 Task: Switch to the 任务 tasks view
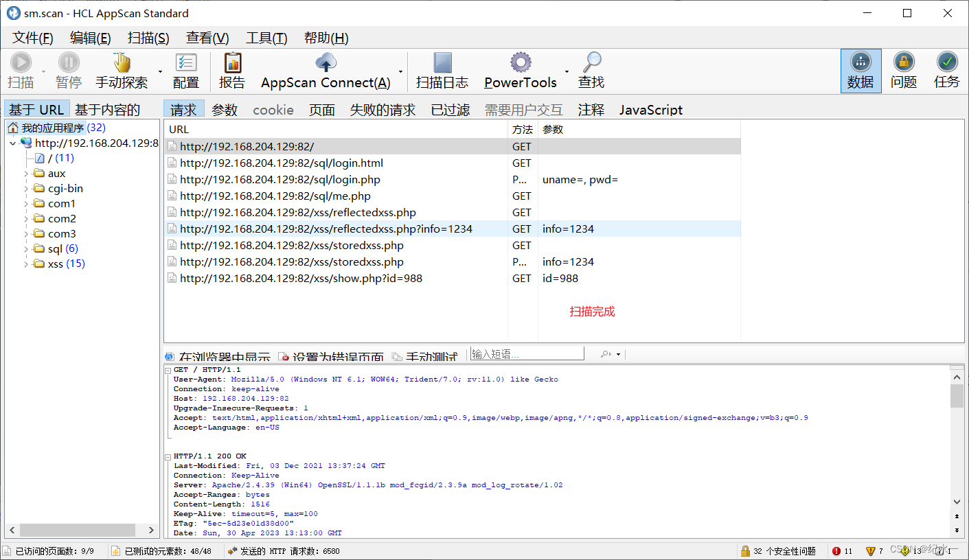947,71
